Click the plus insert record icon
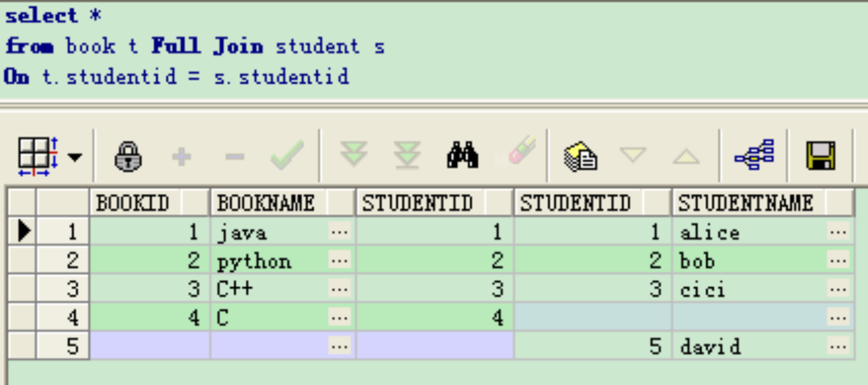 [x=181, y=157]
